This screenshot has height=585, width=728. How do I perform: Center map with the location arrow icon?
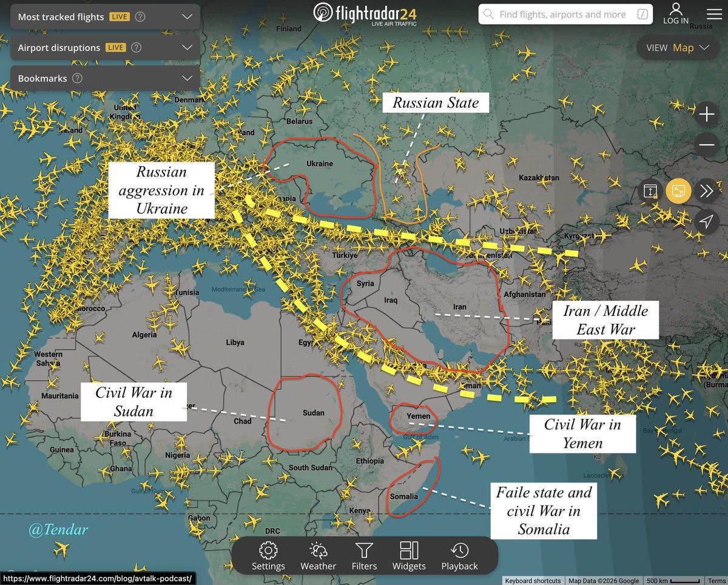706,222
